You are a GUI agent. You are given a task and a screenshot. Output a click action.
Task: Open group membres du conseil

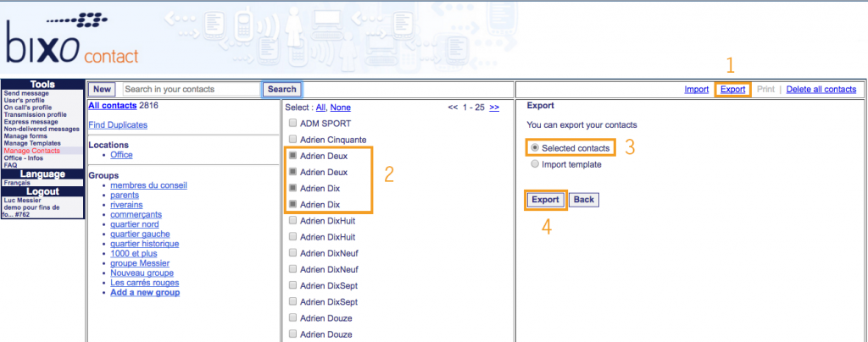(x=148, y=185)
